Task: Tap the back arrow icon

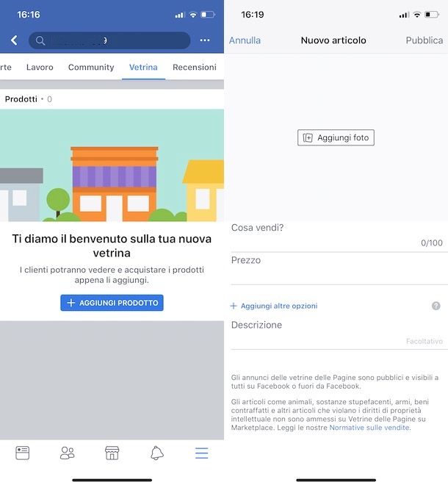Action: tap(14, 40)
